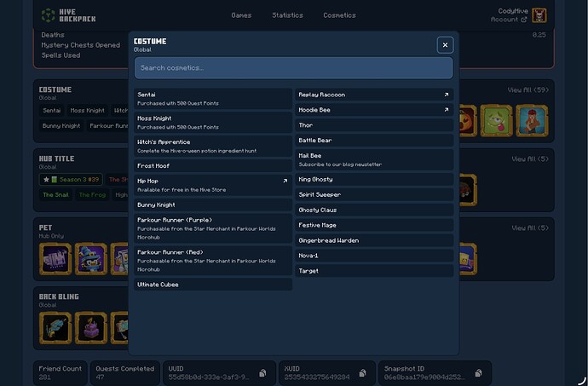
Task: Select the Thor costume
Action: (374, 125)
